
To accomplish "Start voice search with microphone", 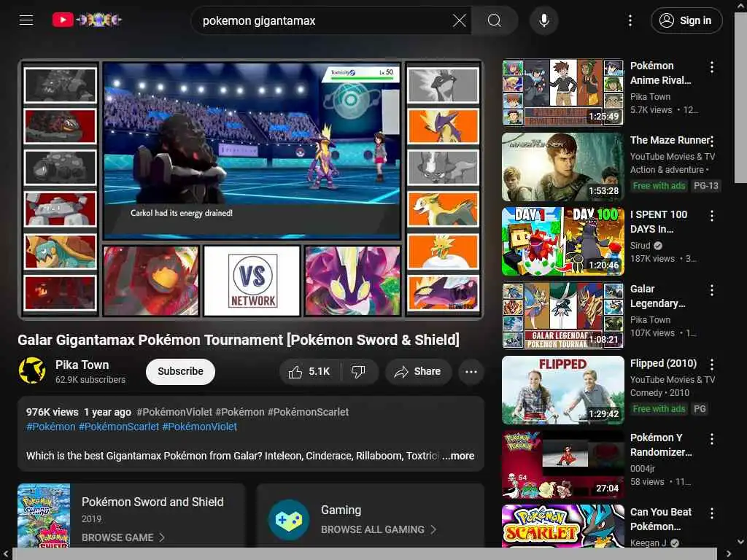I will pos(543,20).
